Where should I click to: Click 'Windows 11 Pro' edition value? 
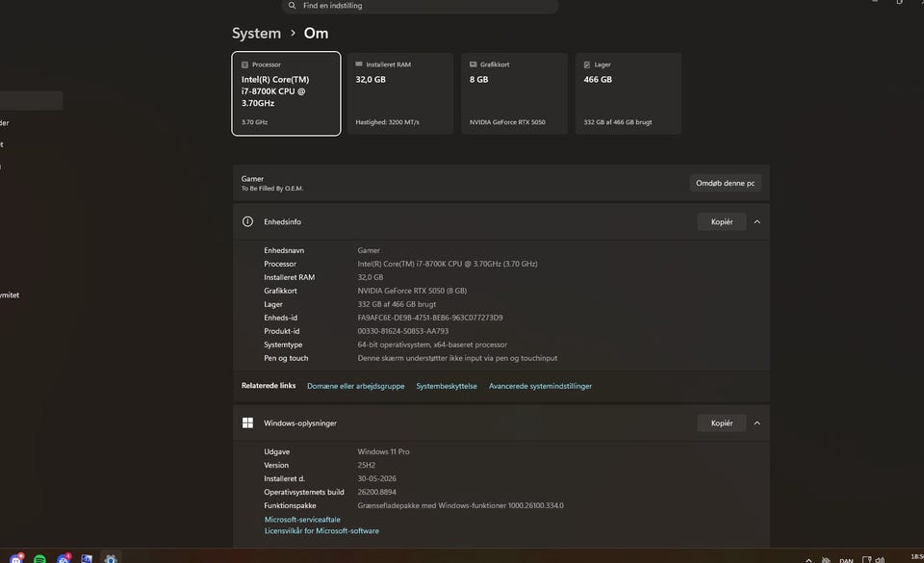[x=384, y=451]
